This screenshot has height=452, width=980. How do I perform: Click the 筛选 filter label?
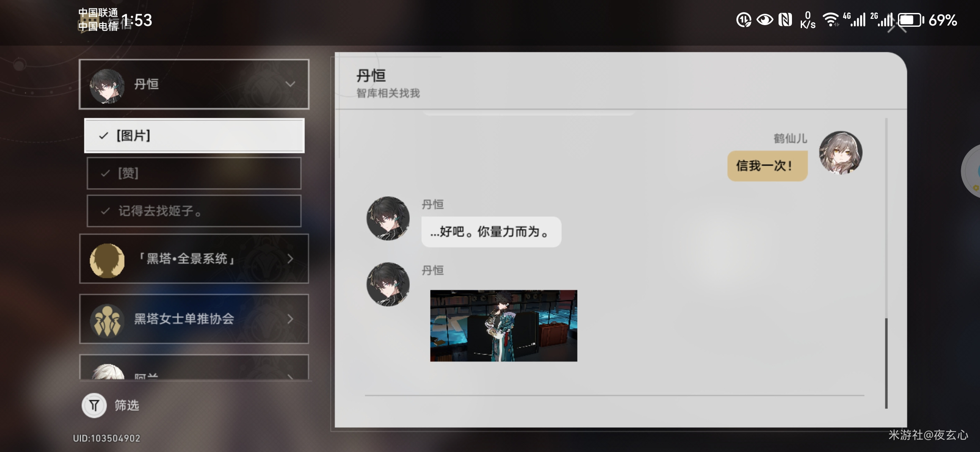pos(127,405)
